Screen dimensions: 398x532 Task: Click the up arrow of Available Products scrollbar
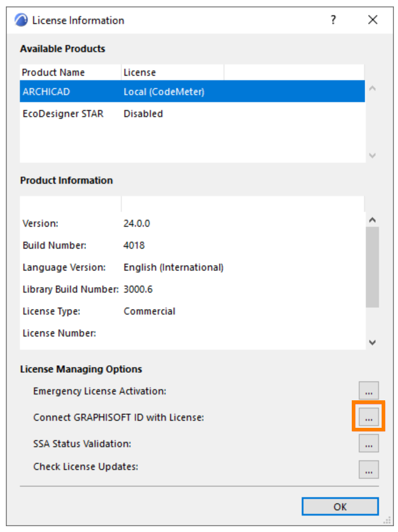point(372,88)
